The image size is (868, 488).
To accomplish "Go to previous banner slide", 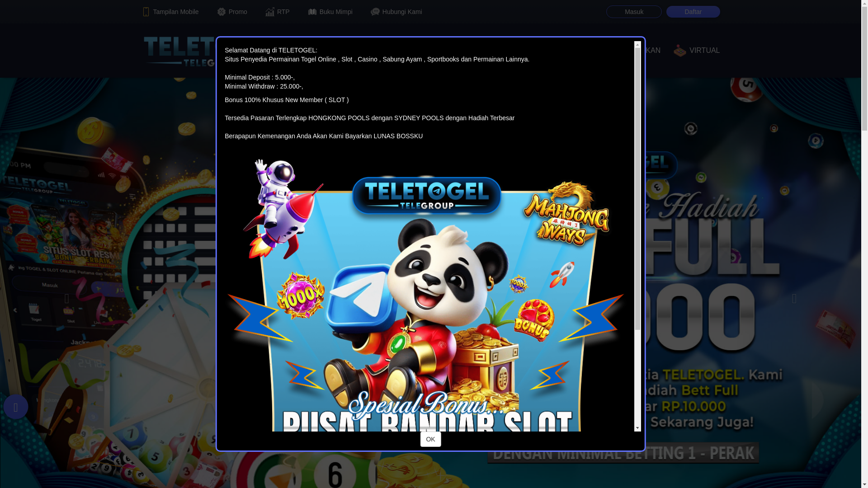I will click(67, 298).
